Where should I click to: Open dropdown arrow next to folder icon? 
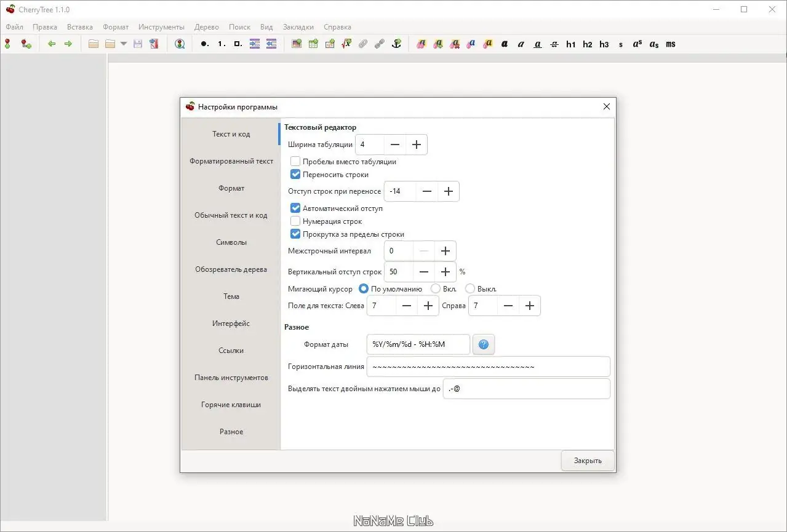tap(124, 44)
